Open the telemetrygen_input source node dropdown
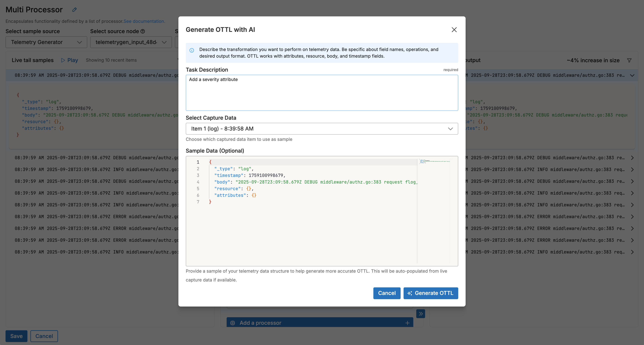 point(131,42)
